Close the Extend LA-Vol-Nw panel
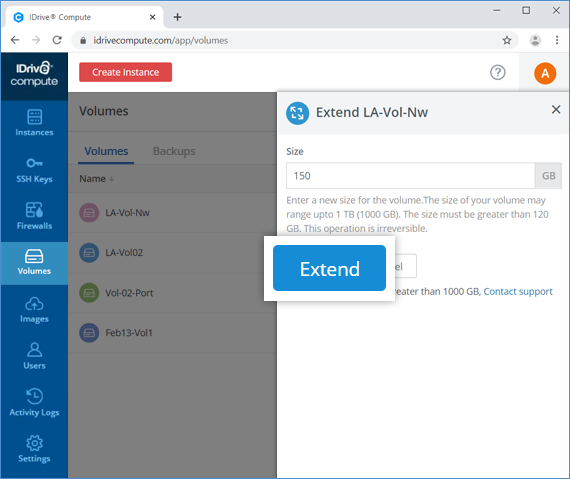This screenshot has width=570, height=479. (555, 109)
